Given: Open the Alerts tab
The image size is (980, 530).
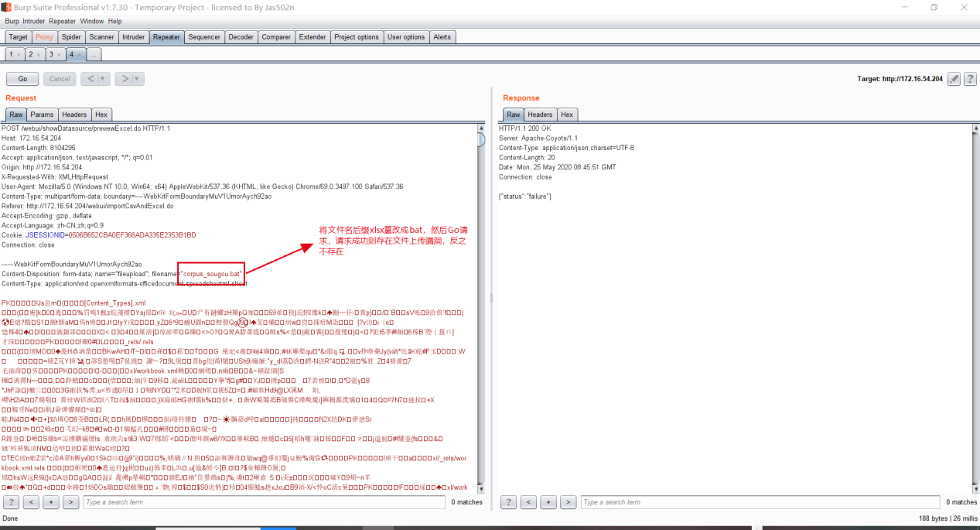Looking at the screenshot, I should (442, 37).
